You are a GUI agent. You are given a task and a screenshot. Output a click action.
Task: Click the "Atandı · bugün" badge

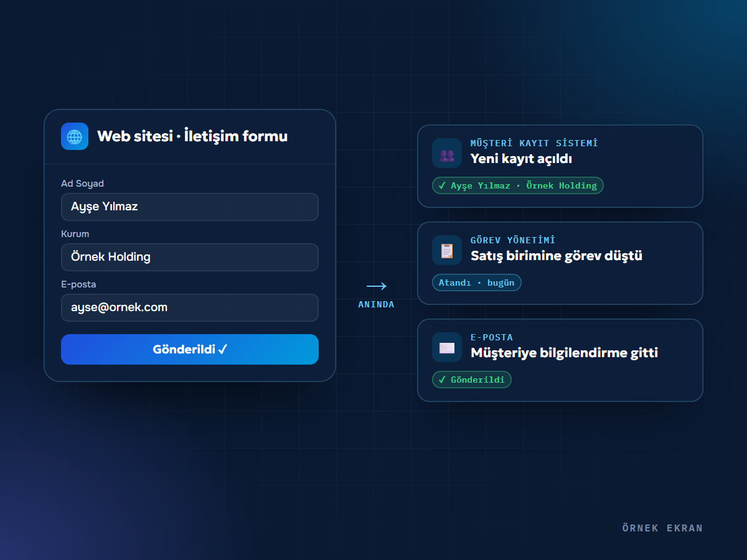(x=477, y=282)
